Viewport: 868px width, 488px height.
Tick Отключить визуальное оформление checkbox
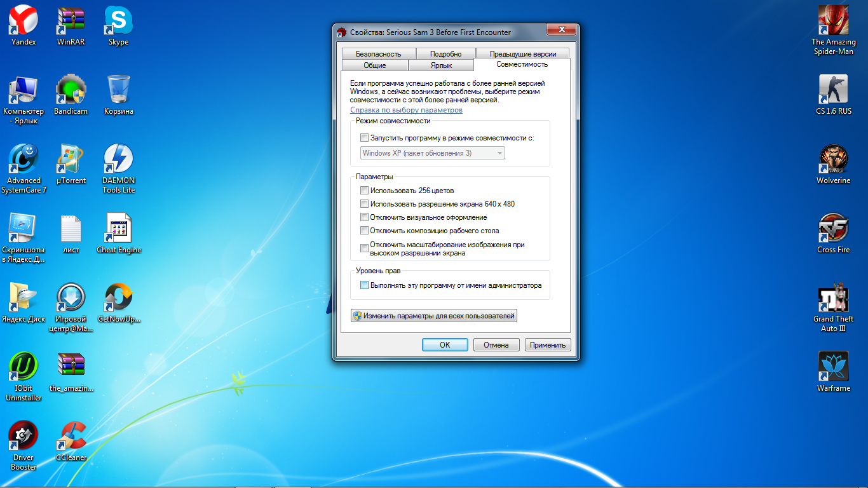[364, 217]
